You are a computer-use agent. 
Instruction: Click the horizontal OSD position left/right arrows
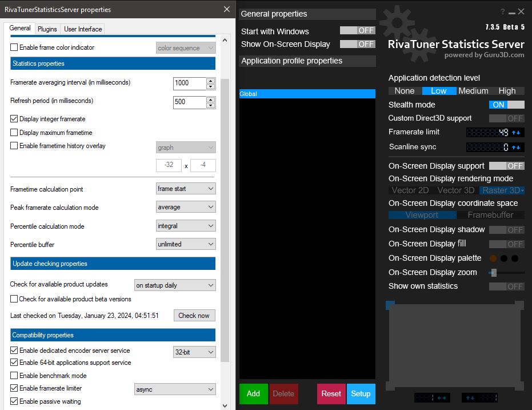pos(442,398)
